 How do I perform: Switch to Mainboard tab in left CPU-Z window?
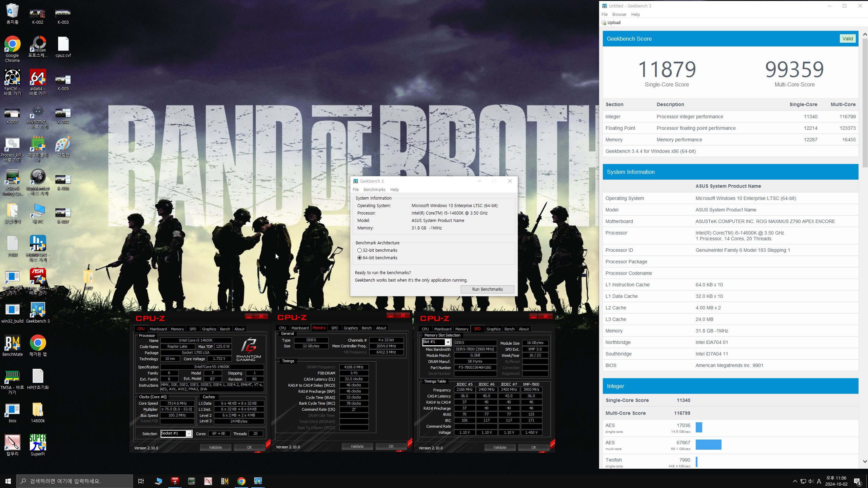click(158, 329)
